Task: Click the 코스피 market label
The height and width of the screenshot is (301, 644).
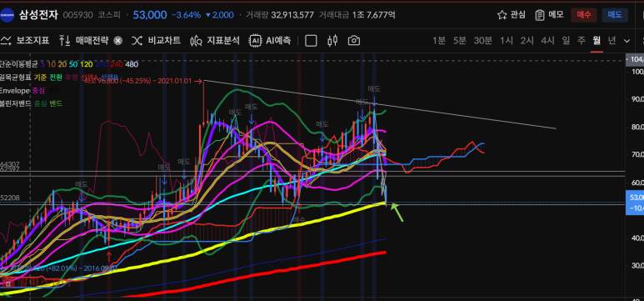Action: click(x=109, y=15)
